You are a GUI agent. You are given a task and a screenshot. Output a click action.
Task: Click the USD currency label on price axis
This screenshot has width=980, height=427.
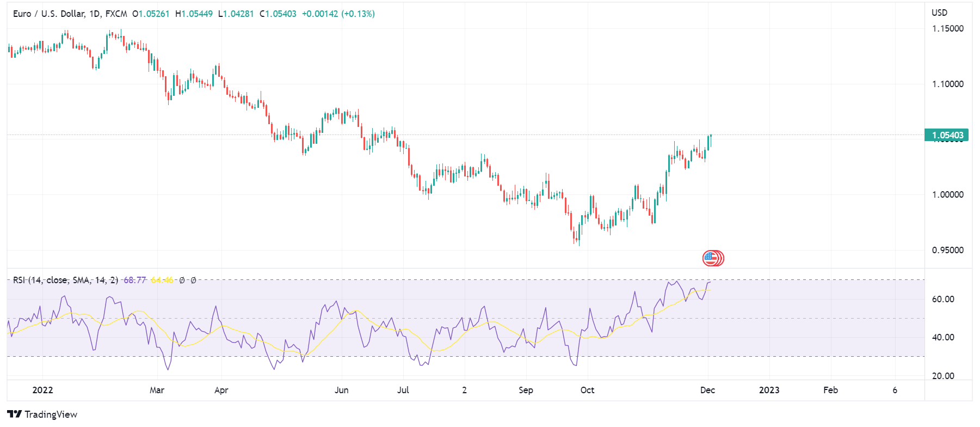940,13
